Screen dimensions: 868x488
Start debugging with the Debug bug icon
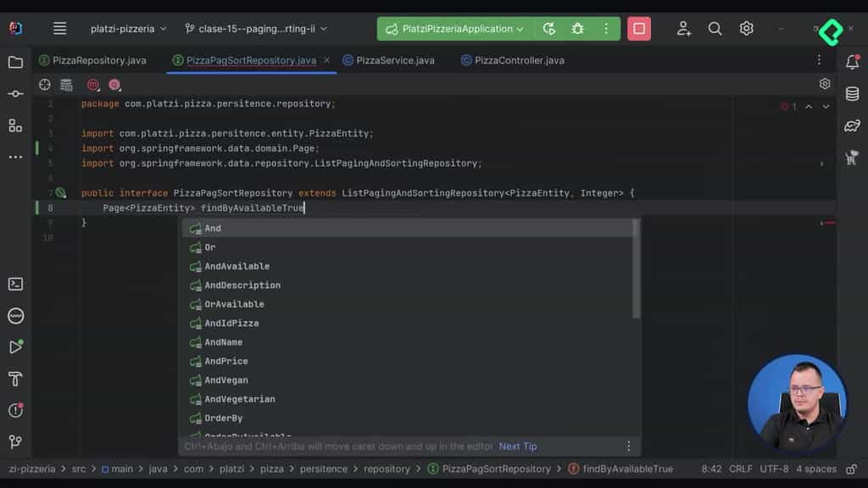point(577,28)
